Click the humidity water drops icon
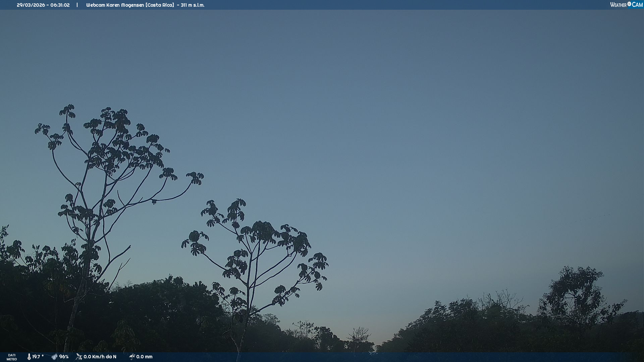 [x=54, y=357]
